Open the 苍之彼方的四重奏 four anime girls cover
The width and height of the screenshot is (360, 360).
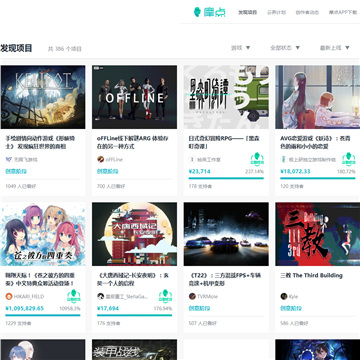43,234
